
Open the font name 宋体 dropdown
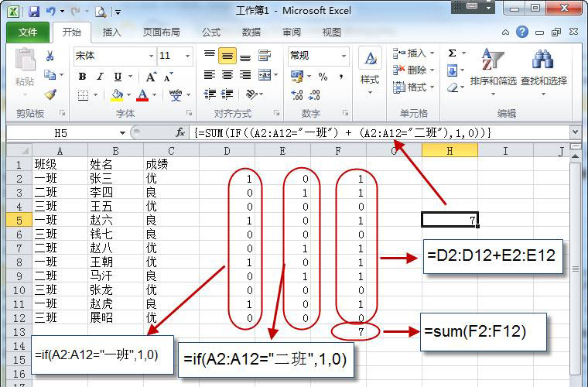(151, 57)
